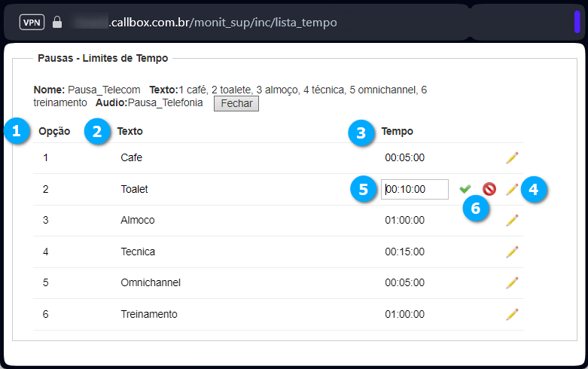Viewport: 588px width, 369px height.
Task: Click the Omnichannel 00:05:00 time value
Action: (x=404, y=282)
